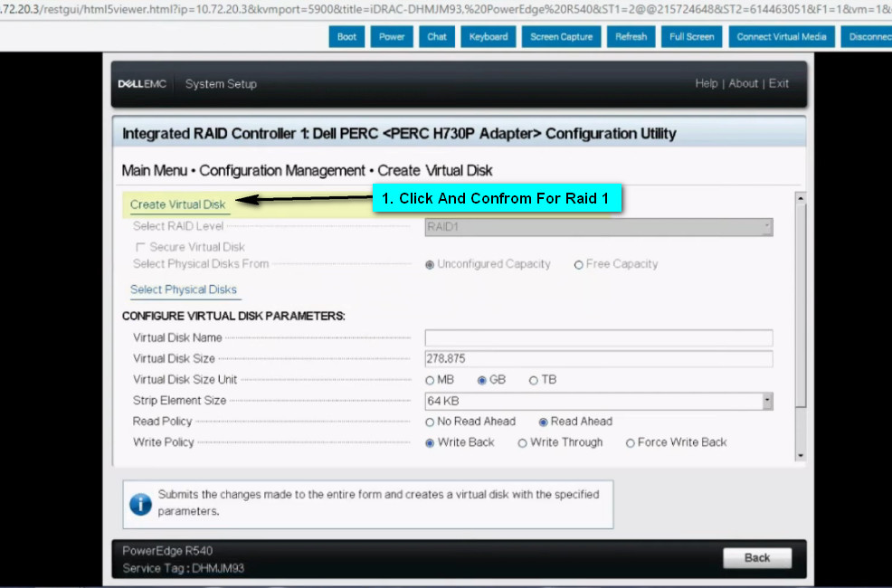
Task: Click the Boot toolbar button
Action: (346, 37)
